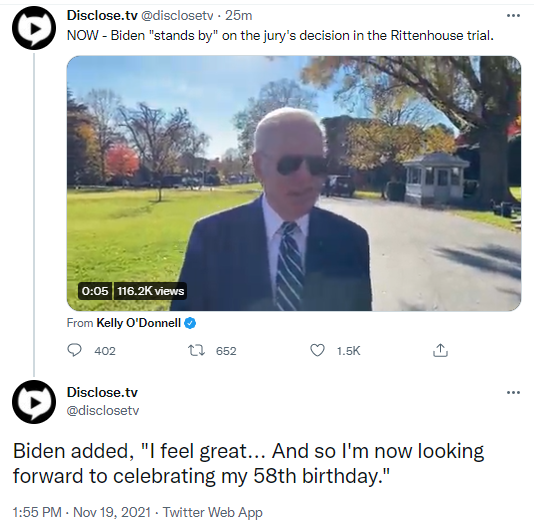Click Kelly O'Donnell's verified badge
Viewport: 534px width, 530px height.
pos(190,323)
